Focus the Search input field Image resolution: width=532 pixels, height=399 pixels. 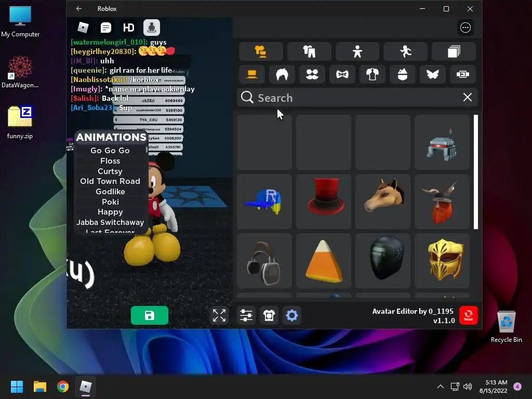(x=356, y=98)
